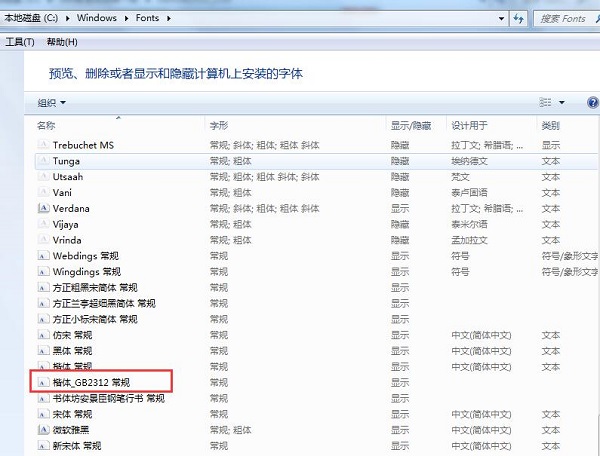Select the 楷体_GB2312 常规 font name
This screenshot has height=456, width=600.
coord(91,383)
